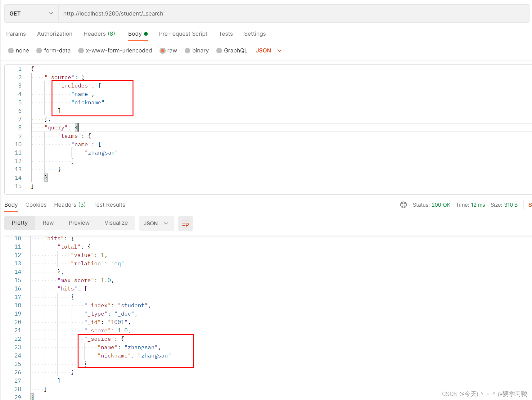Click the request URL field
The height and width of the screenshot is (400, 532).
coord(293,14)
